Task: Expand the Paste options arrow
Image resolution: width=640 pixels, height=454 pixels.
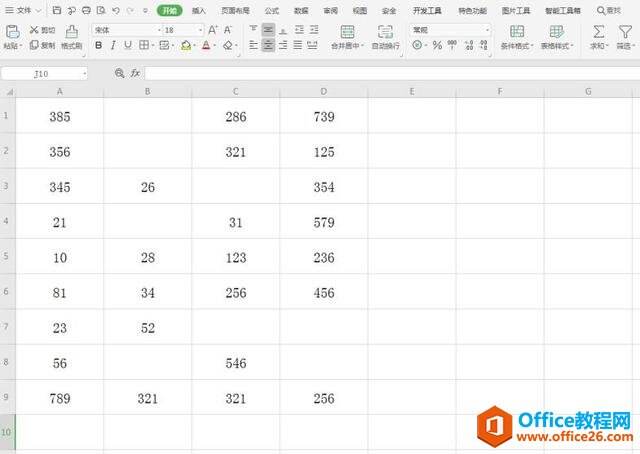Action: pyautogui.click(x=21, y=46)
